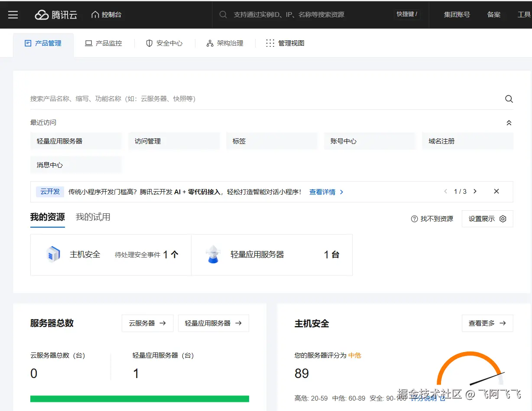Switch to 架构治理 tab
Image resolution: width=532 pixels, height=411 pixels.
click(x=225, y=43)
